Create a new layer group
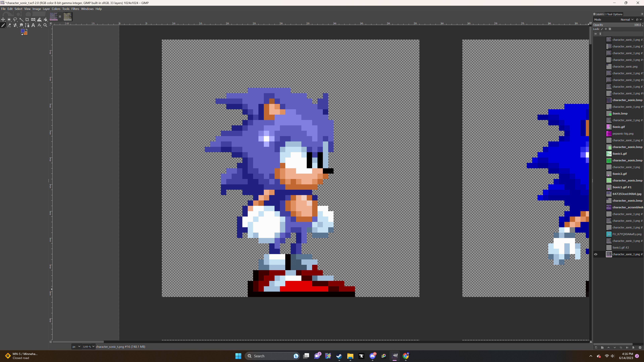Viewport: 644px width, 362px height. coord(602,348)
